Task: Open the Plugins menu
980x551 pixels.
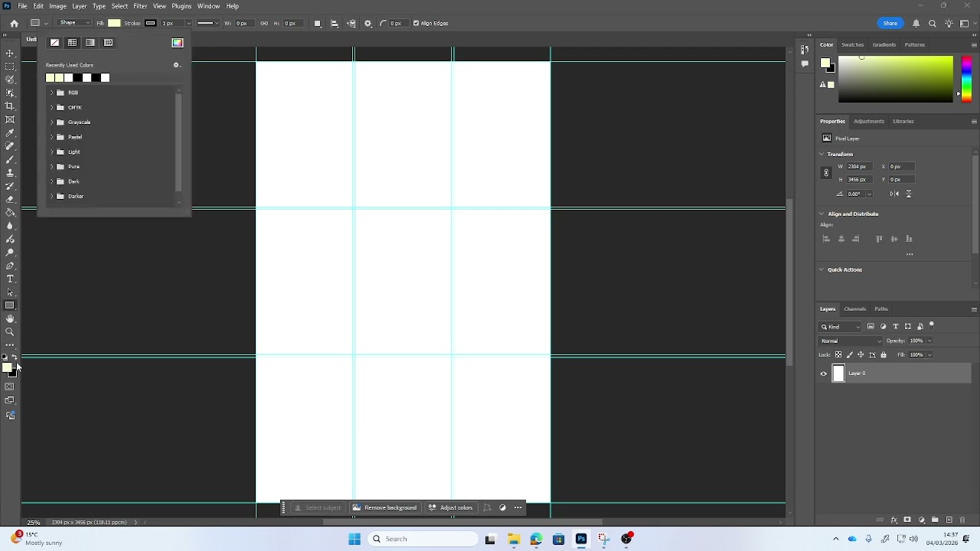Action: 181,6
